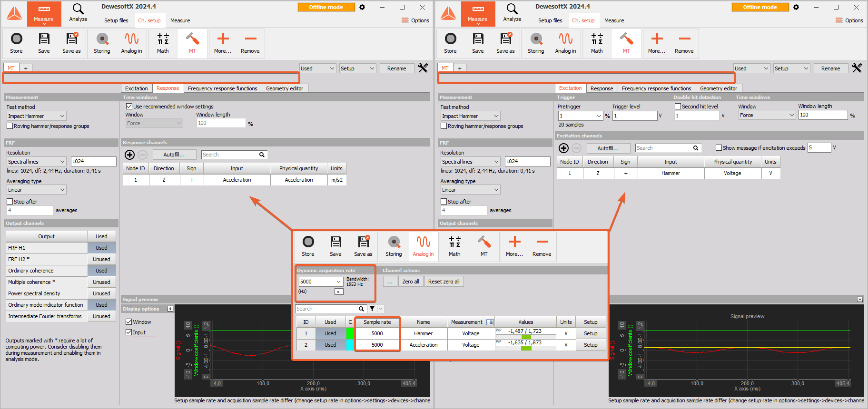Open Used filter dropdown in left window
This screenshot has height=409, width=868.
tap(317, 68)
